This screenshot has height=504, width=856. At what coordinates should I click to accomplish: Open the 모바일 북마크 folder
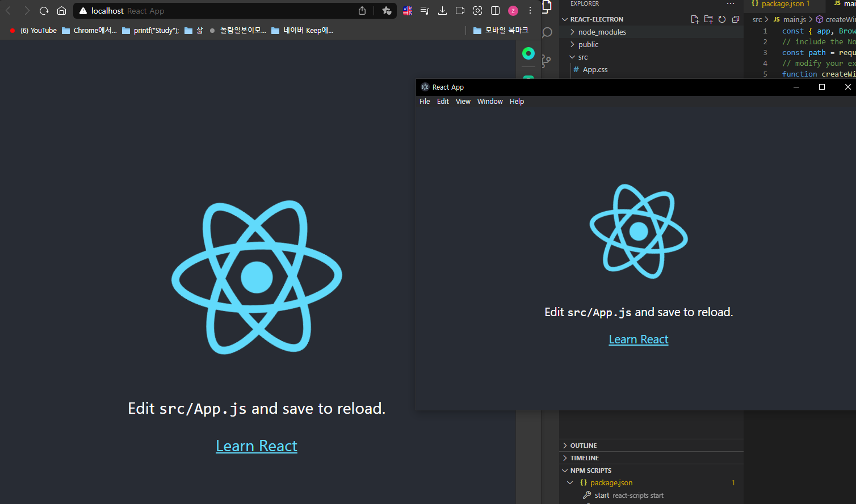pos(501,31)
